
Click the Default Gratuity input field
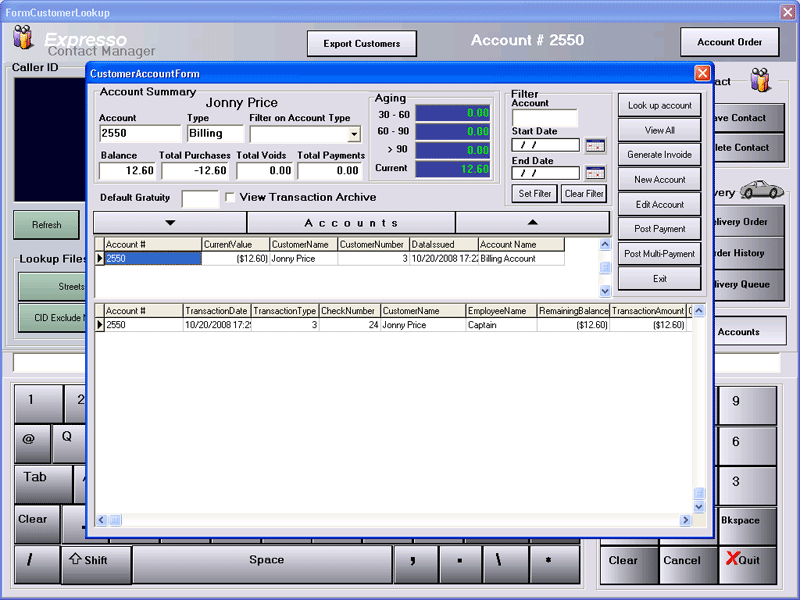(x=199, y=198)
